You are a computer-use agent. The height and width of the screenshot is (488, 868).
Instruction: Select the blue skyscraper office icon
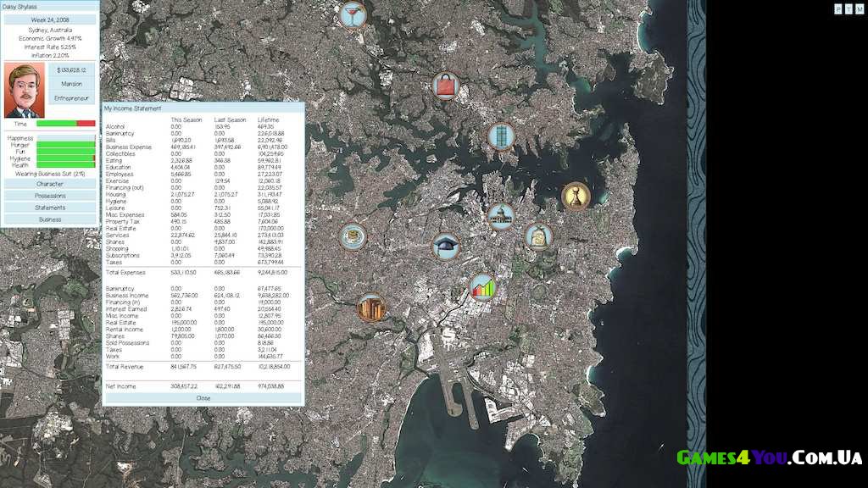point(501,136)
